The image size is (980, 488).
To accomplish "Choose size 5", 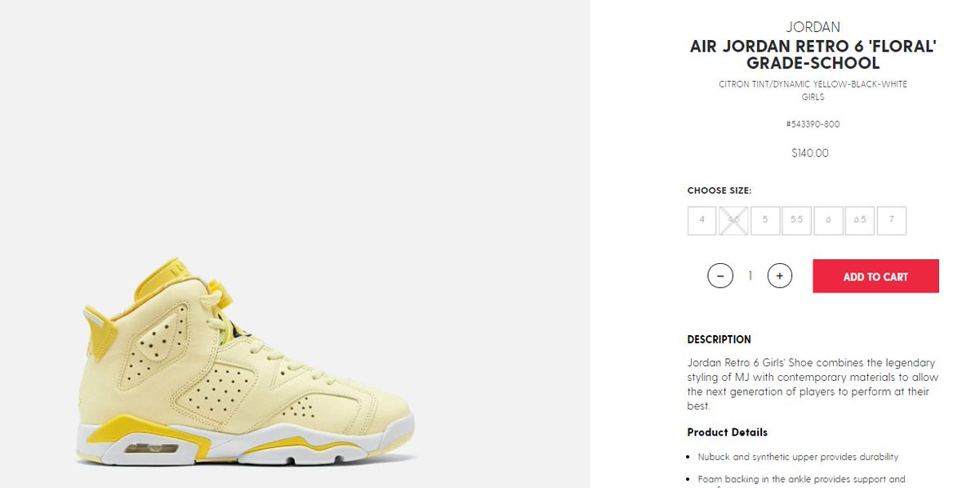I will (x=765, y=221).
